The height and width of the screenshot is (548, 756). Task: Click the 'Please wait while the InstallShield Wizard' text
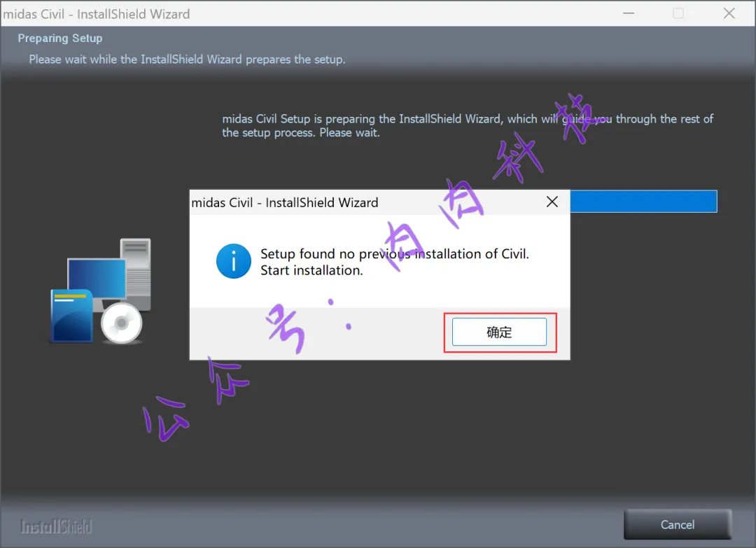(187, 59)
